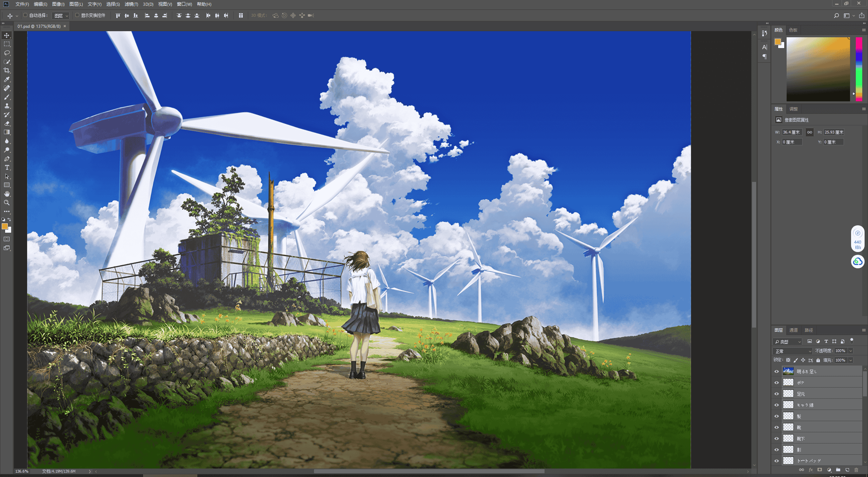
Task: Toggle Quick Mask mode icon
Action: pyautogui.click(x=7, y=239)
